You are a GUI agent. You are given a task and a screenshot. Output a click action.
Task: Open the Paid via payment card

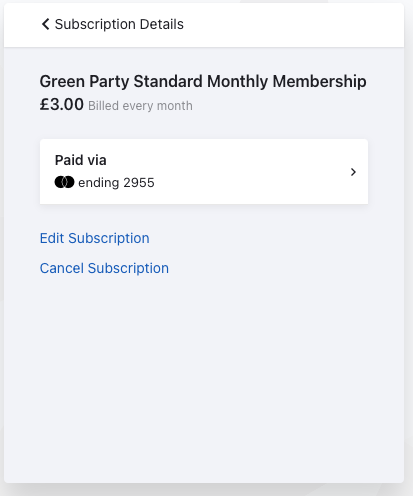(x=204, y=171)
